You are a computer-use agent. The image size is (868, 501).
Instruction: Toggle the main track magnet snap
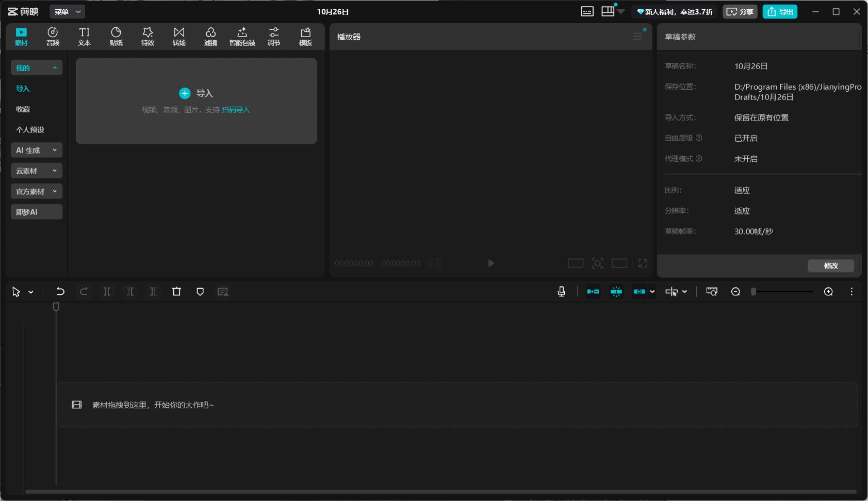[x=593, y=292]
